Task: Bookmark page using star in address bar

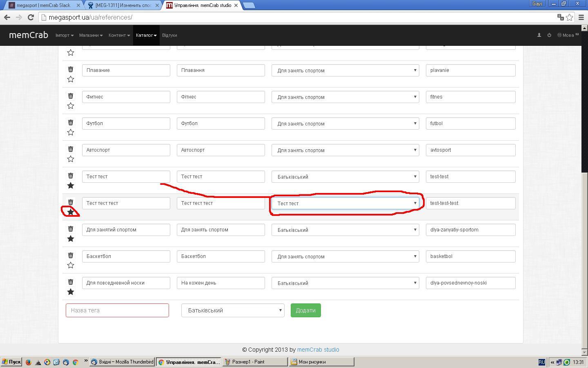Action: tap(569, 17)
